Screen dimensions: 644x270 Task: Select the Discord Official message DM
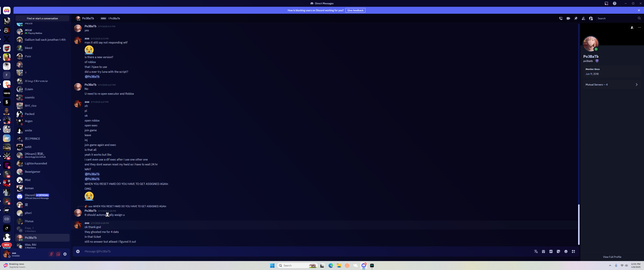(37, 196)
